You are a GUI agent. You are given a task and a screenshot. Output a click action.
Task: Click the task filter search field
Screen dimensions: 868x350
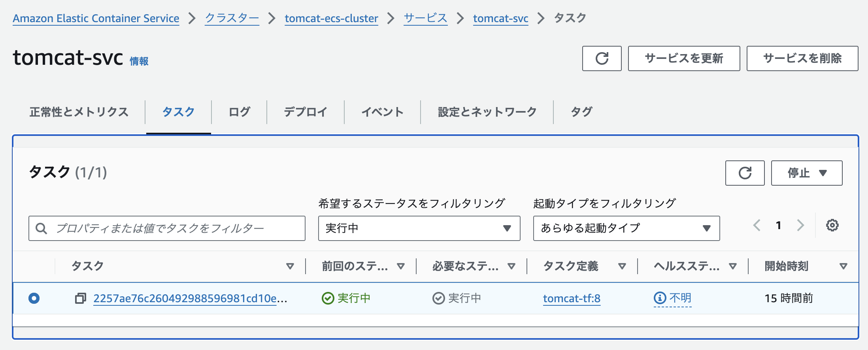click(x=166, y=228)
